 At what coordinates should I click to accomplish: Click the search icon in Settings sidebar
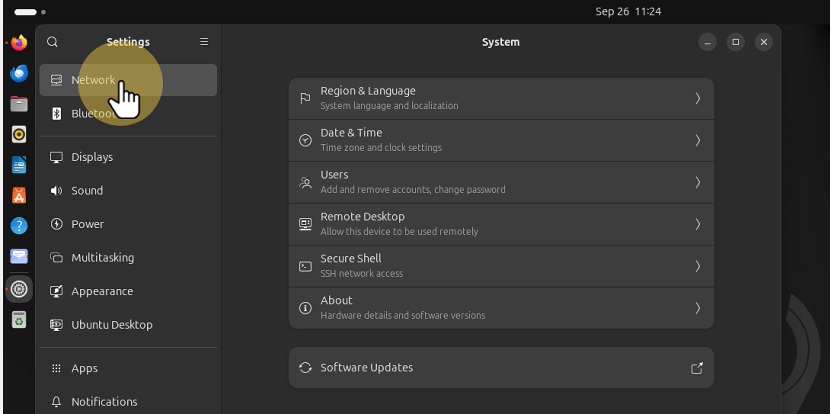tap(53, 42)
